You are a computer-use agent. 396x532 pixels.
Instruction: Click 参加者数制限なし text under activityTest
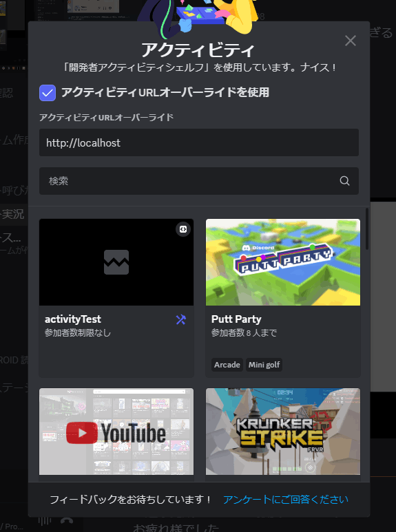[x=78, y=333]
